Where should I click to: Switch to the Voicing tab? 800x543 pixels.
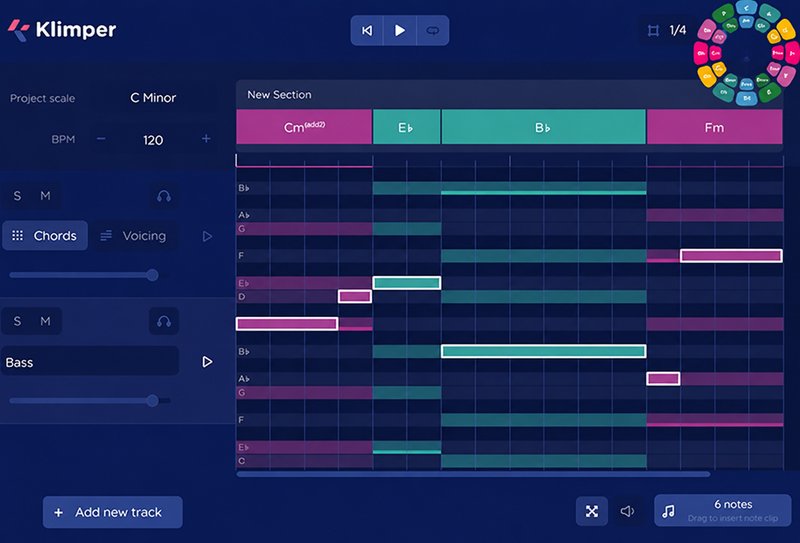point(134,235)
